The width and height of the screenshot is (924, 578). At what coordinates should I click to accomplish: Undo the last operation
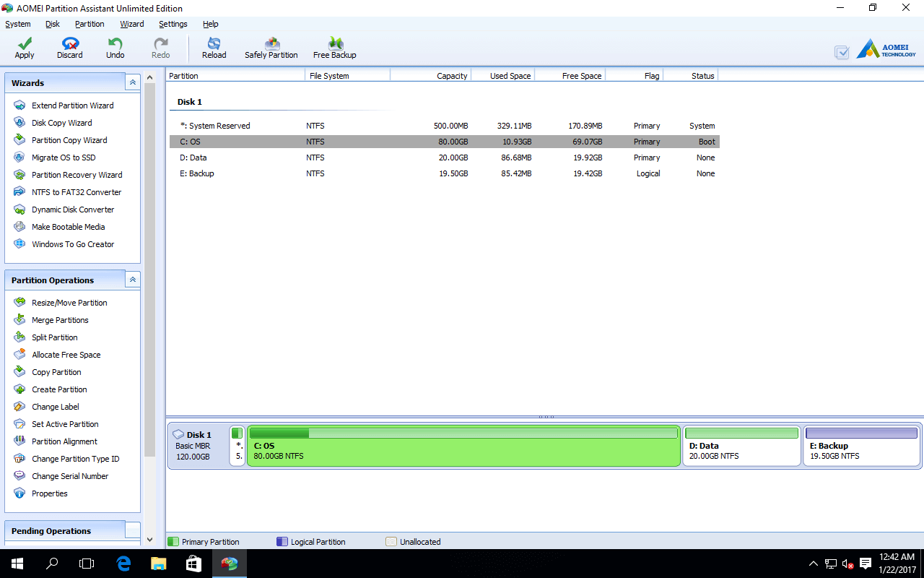(115, 47)
